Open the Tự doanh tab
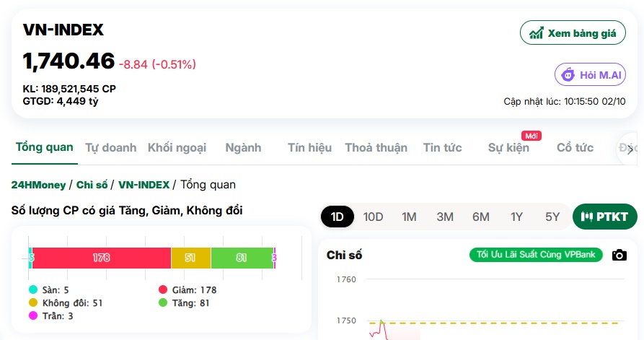 coord(111,147)
